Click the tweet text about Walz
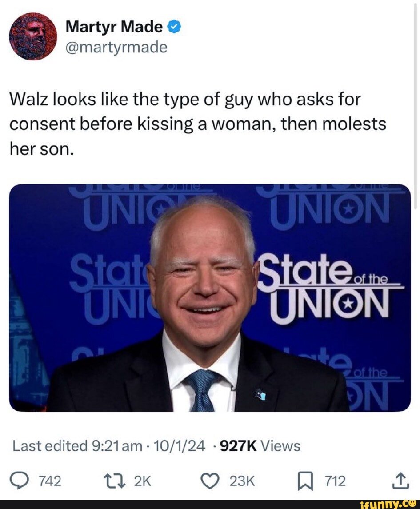 click(198, 124)
